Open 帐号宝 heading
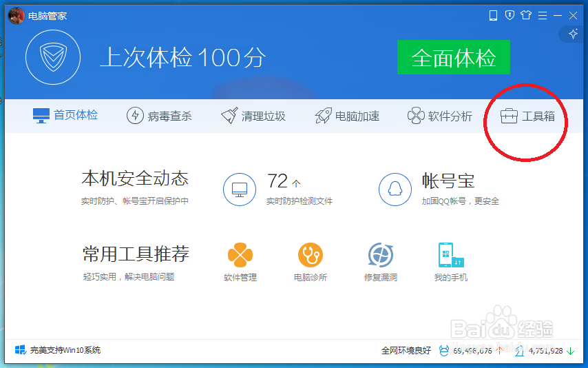This screenshot has height=368, width=588. coord(448,181)
